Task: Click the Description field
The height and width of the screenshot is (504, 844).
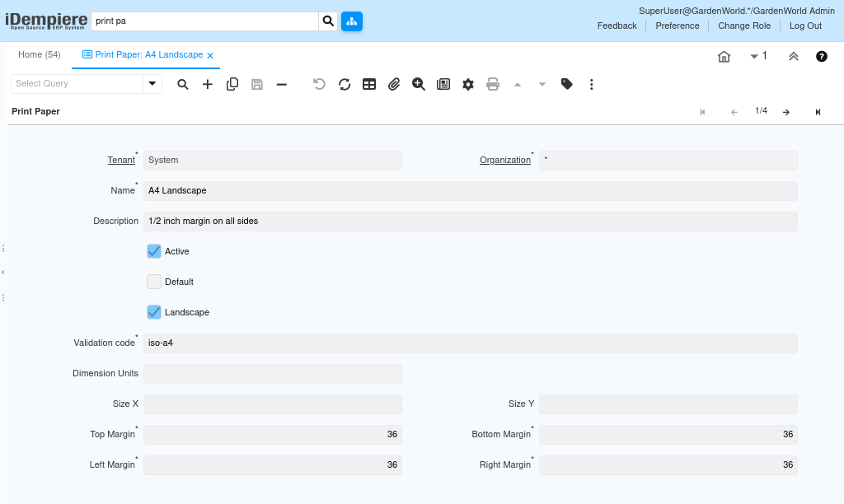Action: (470, 221)
